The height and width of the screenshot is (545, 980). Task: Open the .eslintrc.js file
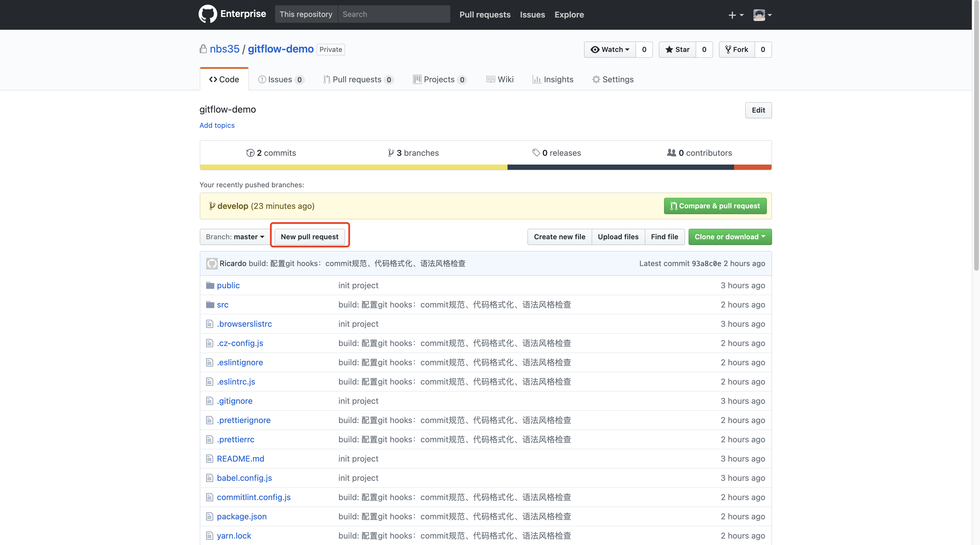click(236, 382)
